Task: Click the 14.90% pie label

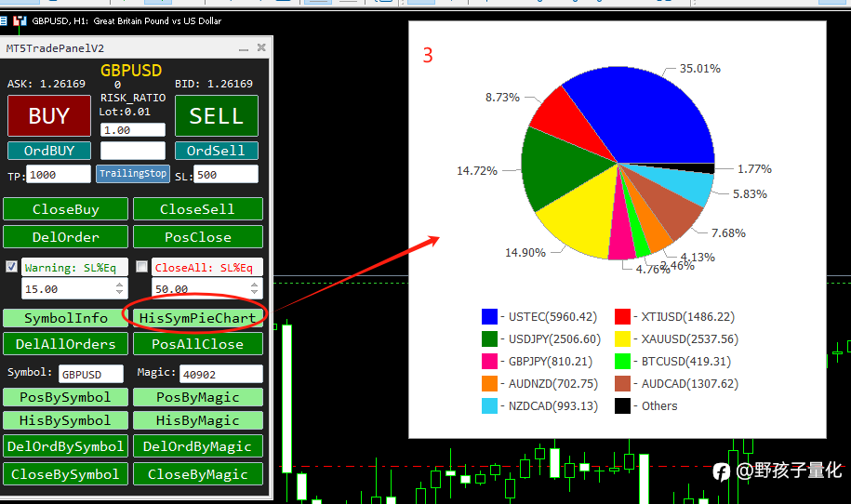Action: (525, 252)
